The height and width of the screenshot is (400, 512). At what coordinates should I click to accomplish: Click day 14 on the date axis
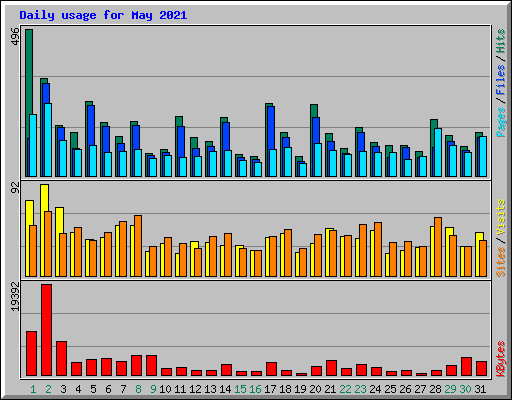225,389
